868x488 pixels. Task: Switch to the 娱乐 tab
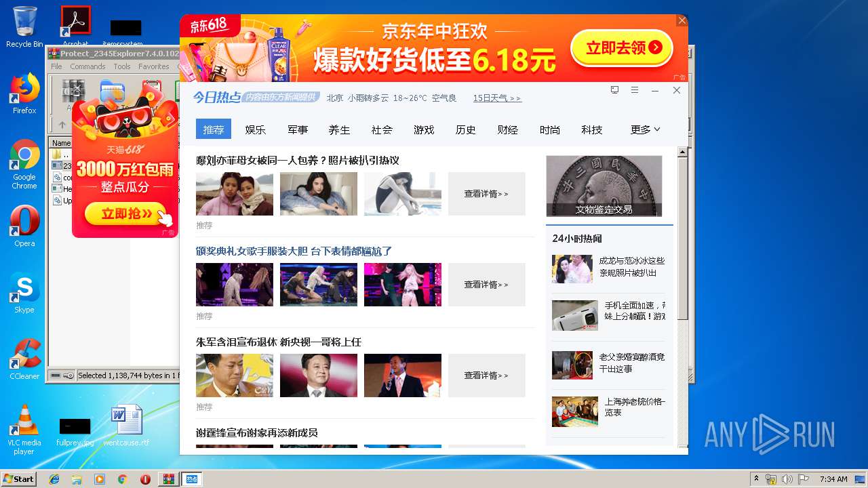point(256,129)
